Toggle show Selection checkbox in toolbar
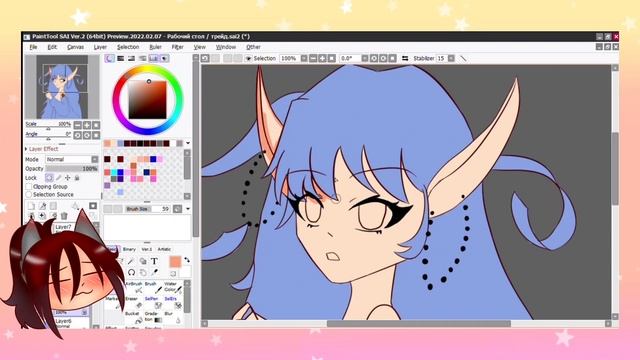The height and width of the screenshot is (360, 640). 248,59
